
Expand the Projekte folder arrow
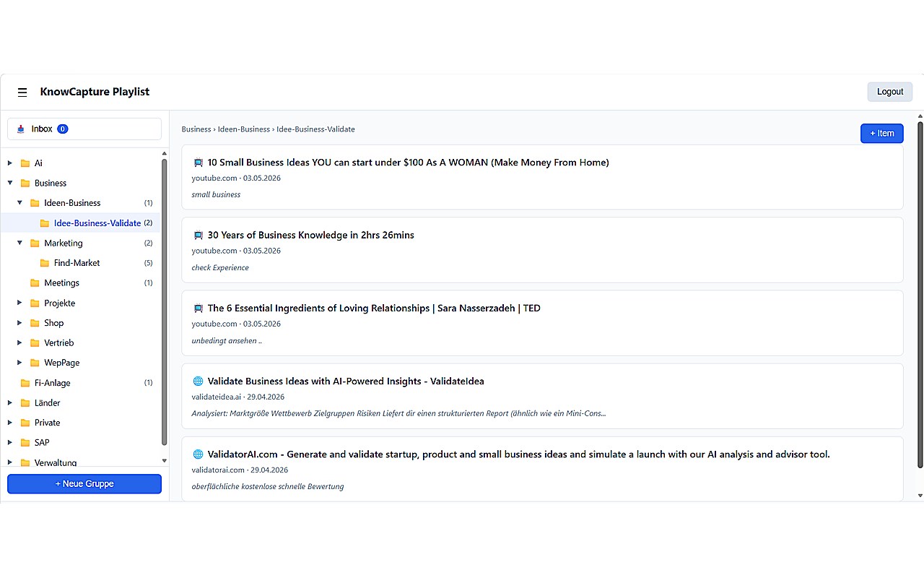(19, 303)
